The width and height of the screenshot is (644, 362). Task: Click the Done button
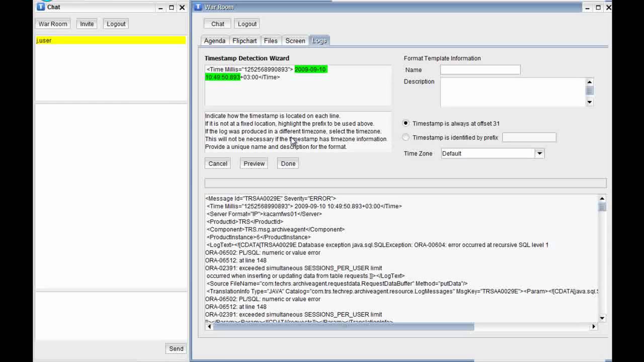coord(288,163)
